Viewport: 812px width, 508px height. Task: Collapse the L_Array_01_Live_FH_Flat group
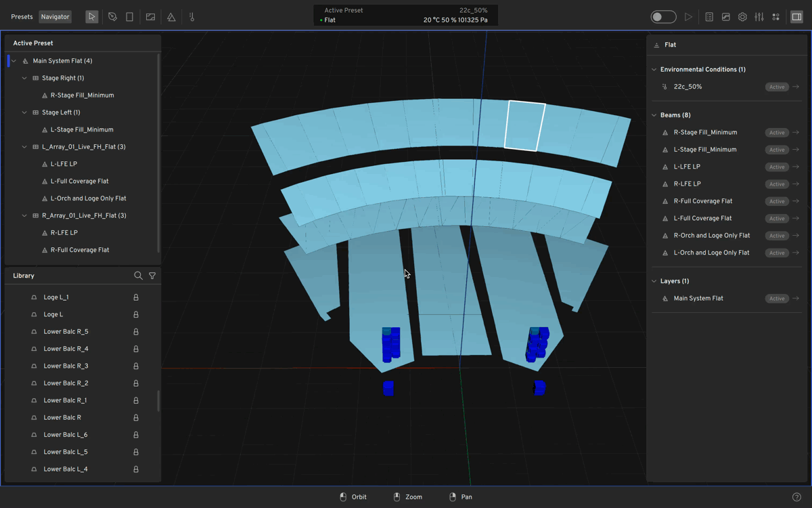(x=25, y=147)
